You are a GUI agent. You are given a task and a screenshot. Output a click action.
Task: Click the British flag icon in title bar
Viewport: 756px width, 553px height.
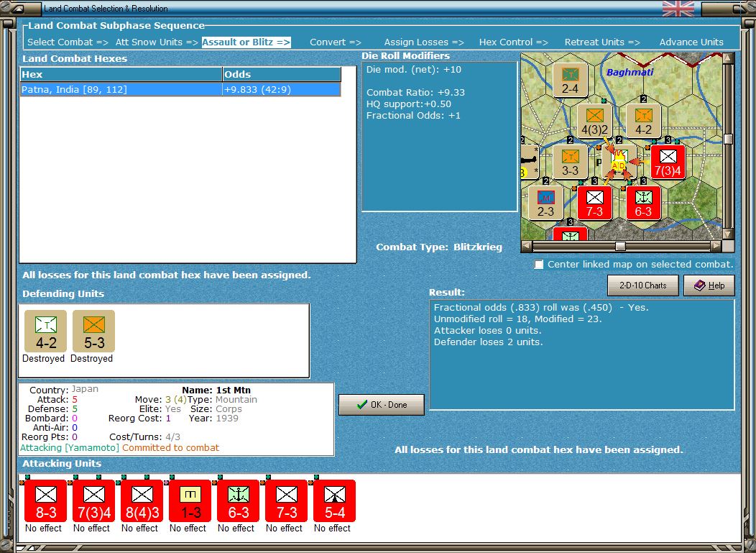tap(678, 8)
